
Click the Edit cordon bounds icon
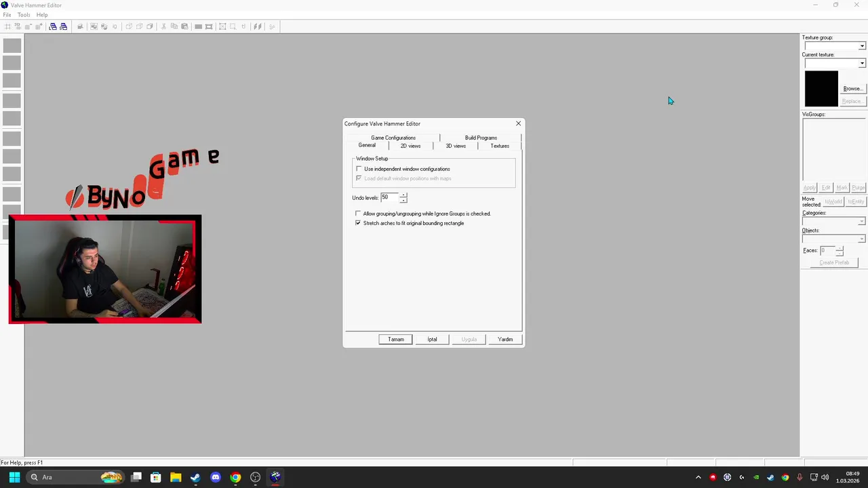(x=209, y=26)
